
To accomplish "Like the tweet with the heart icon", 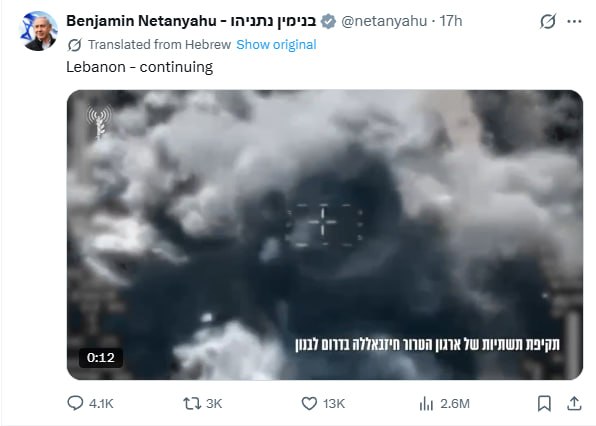I will pyautogui.click(x=309, y=403).
